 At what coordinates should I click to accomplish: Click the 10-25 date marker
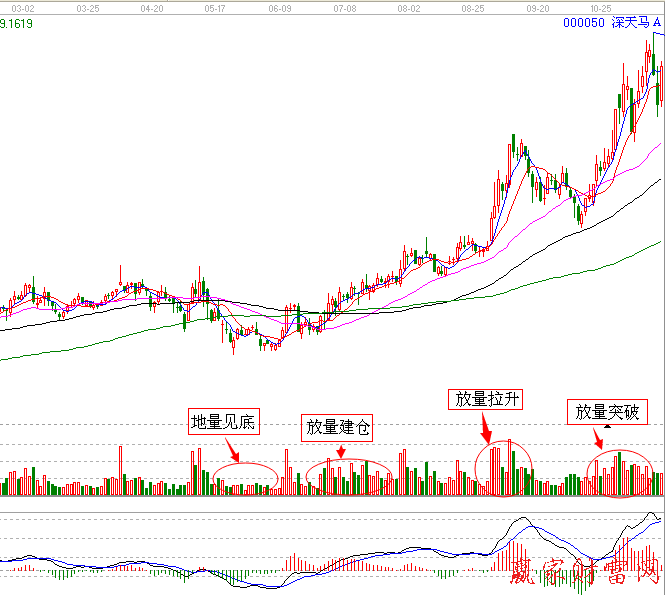coord(601,7)
